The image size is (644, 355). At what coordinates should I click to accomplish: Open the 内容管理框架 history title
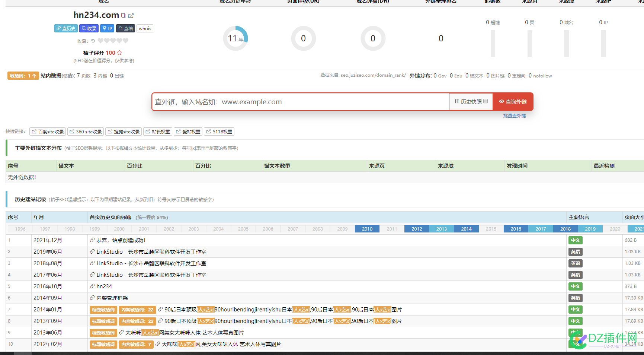click(112, 298)
